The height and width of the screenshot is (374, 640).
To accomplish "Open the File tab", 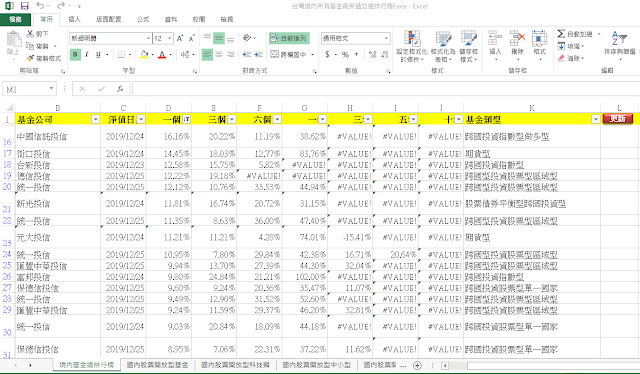I will click(16, 19).
